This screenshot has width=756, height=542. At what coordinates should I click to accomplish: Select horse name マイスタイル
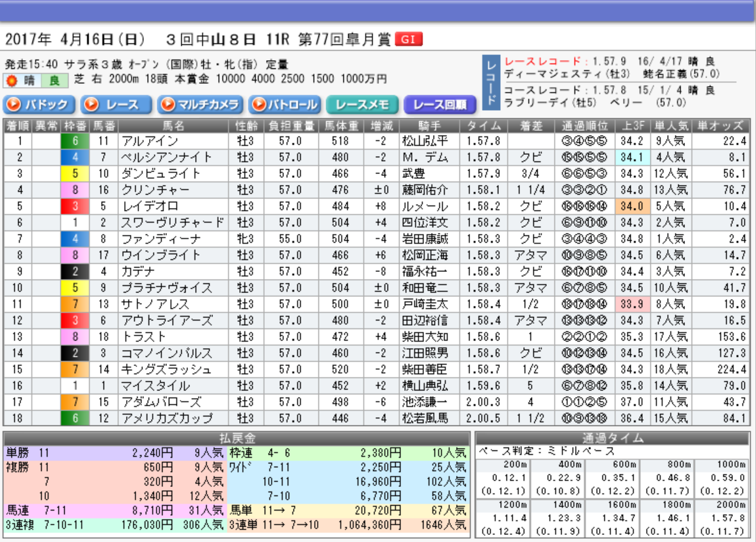[x=155, y=386]
